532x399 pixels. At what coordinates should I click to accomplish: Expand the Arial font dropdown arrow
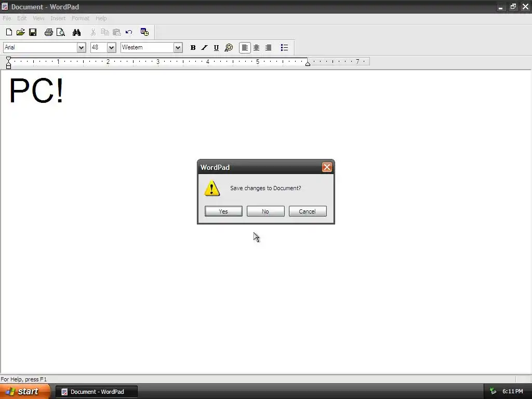[81, 47]
